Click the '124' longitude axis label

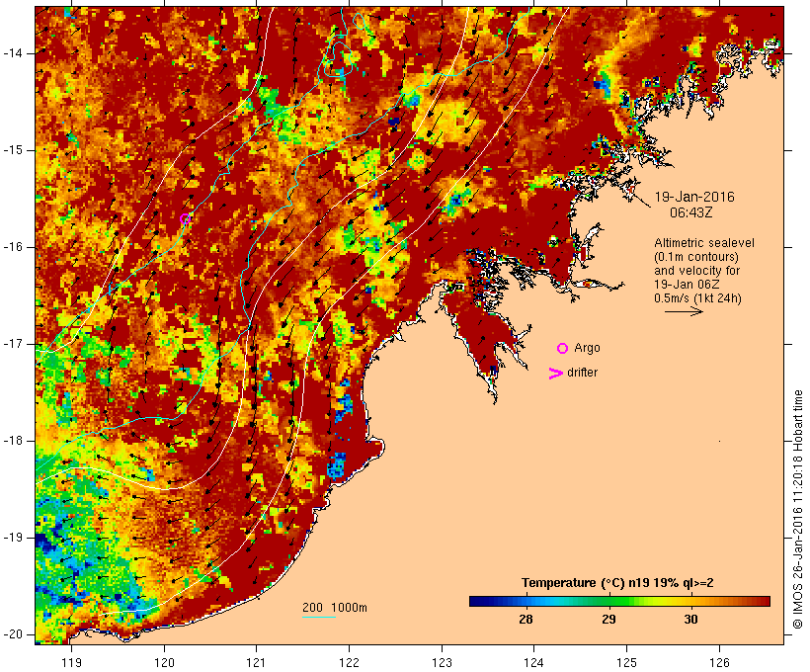[x=534, y=662]
